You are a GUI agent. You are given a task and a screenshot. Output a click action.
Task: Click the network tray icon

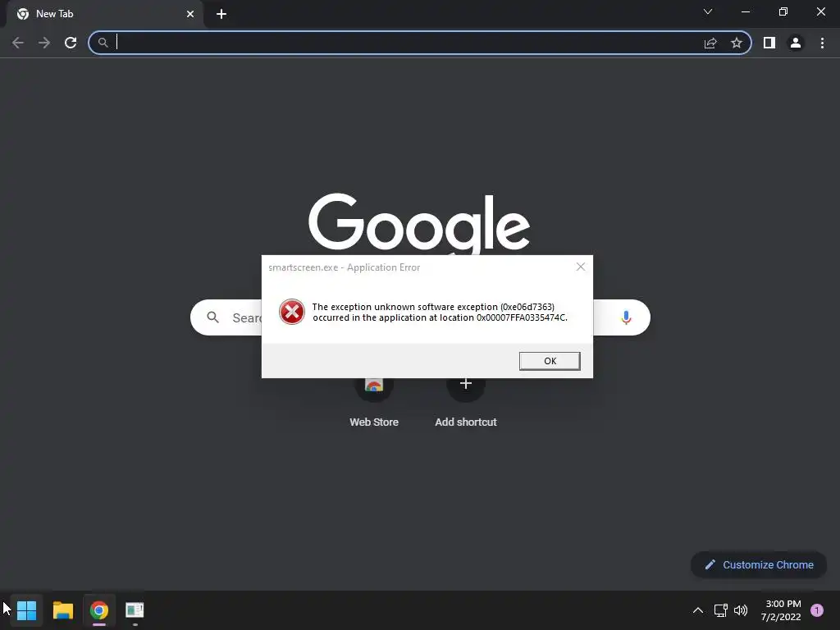[x=720, y=610]
